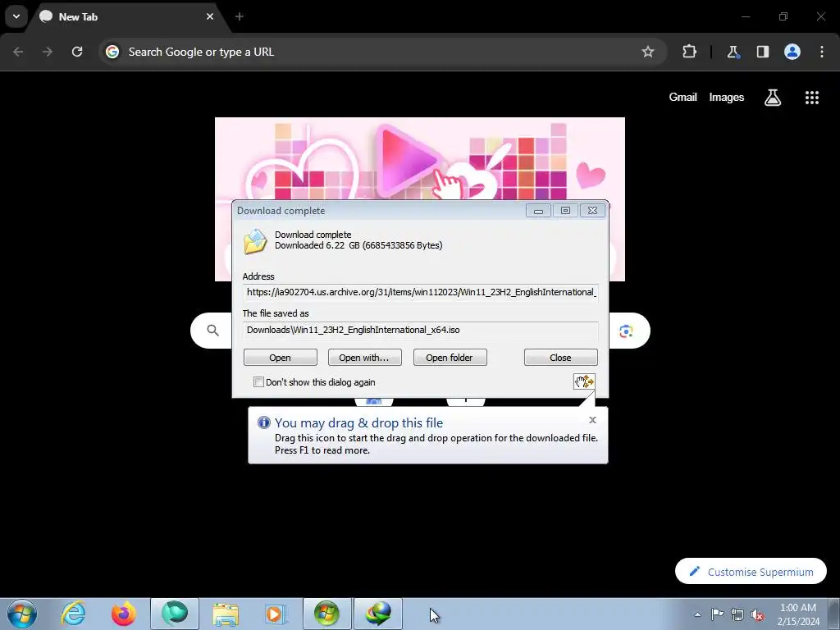Click the Windows logo orb app in taskbar
Image resolution: width=840 pixels, height=630 pixels.
click(326, 614)
